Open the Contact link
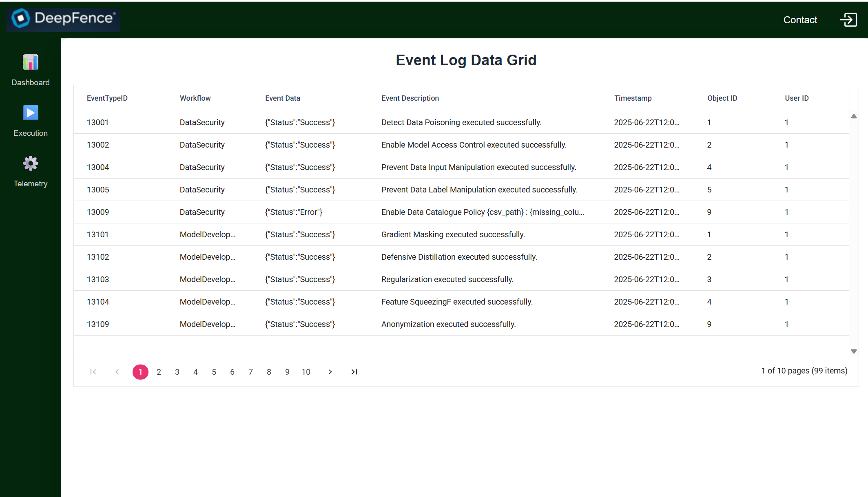Image resolution: width=868 pixels, height=497 pixels. (x=800, y=20)
